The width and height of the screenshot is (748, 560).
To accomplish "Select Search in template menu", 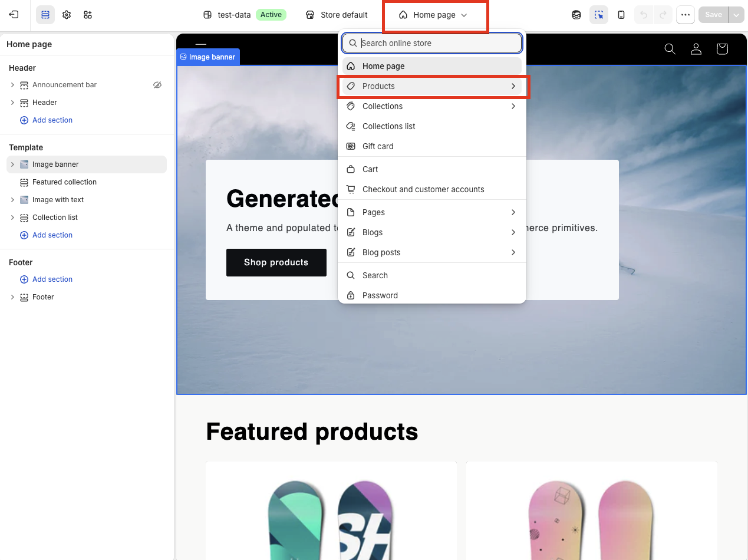I will pyautogui.click(x=432, y=275).
